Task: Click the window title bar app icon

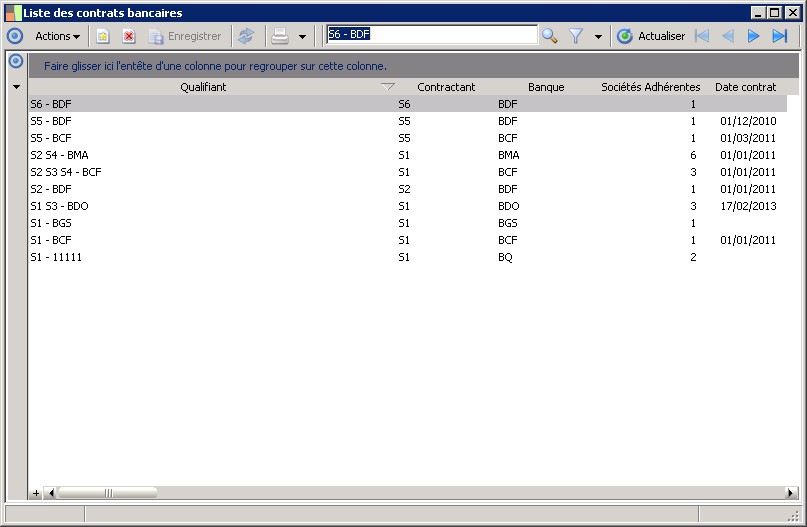Action: [x=13, y=13]
